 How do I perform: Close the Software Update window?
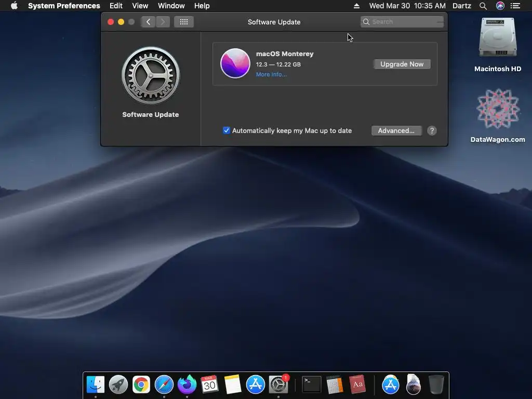pyautogui.click(x=111, y=22)
